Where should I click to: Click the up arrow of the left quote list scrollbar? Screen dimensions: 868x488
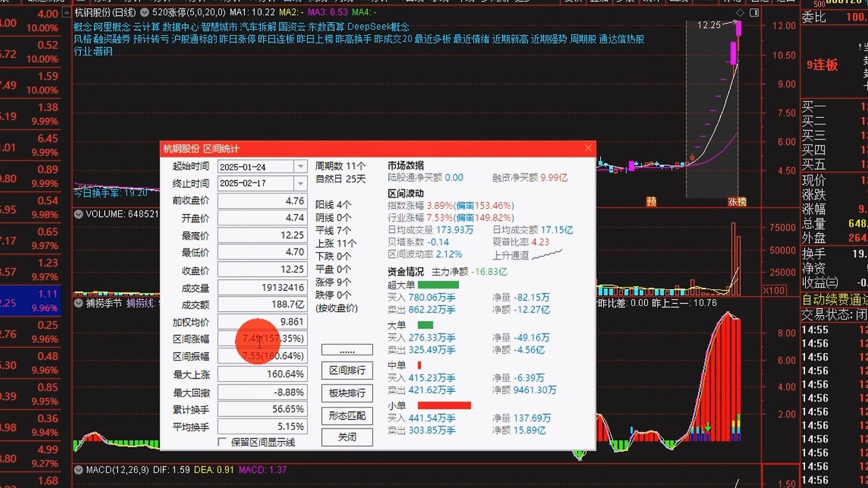(66, 12)
